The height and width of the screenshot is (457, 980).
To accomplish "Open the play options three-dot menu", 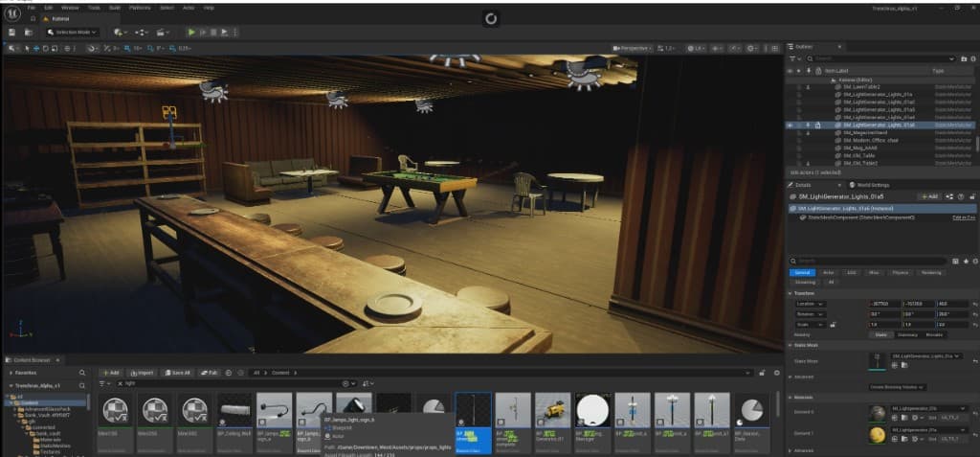I will [235, 32].
